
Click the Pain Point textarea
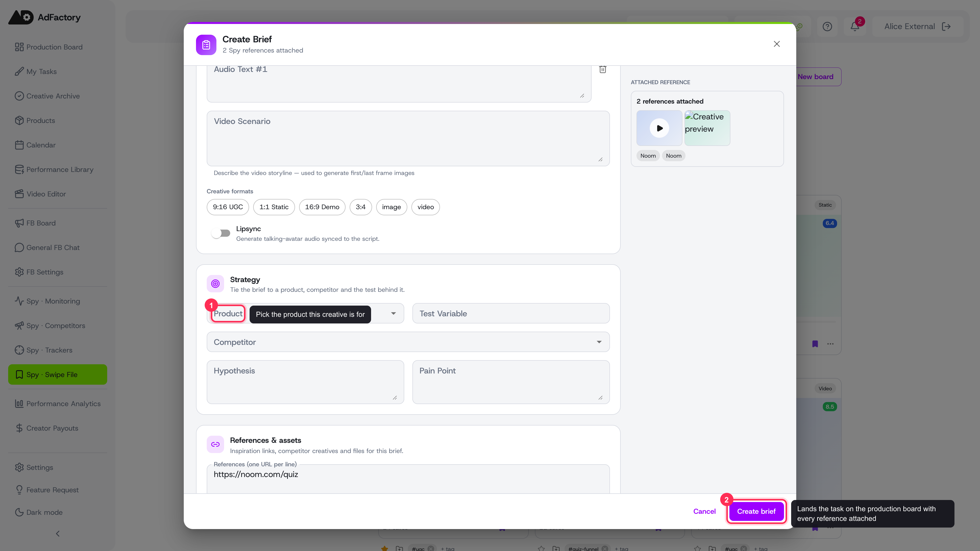(x=510, y=382)
